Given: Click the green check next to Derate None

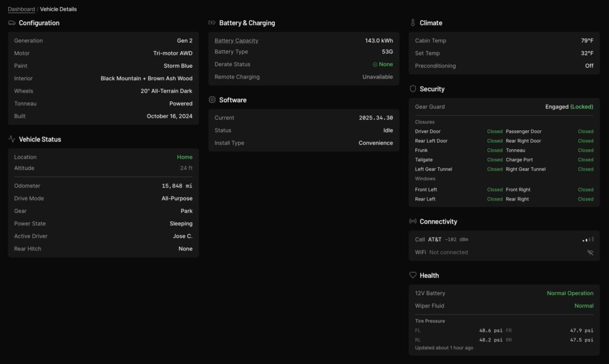Looking at the screenshot, I should coord(375,64).
